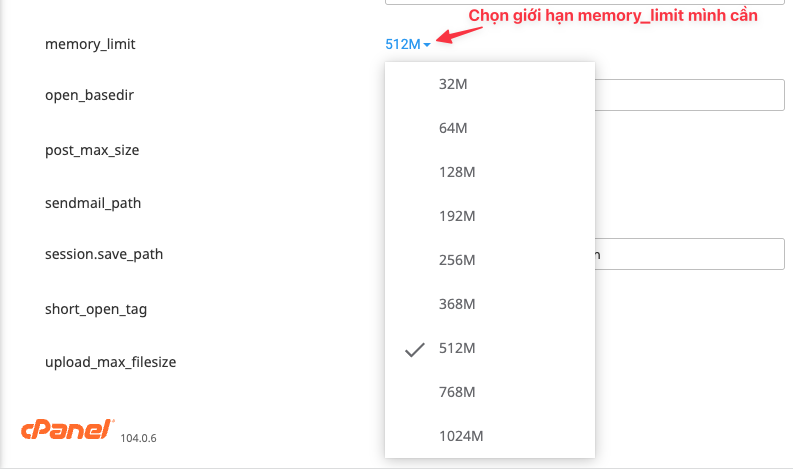The width and height of the screenshot is (793, 471).
Task: Click the upload_max_filesize label
Action: point(110,362)
